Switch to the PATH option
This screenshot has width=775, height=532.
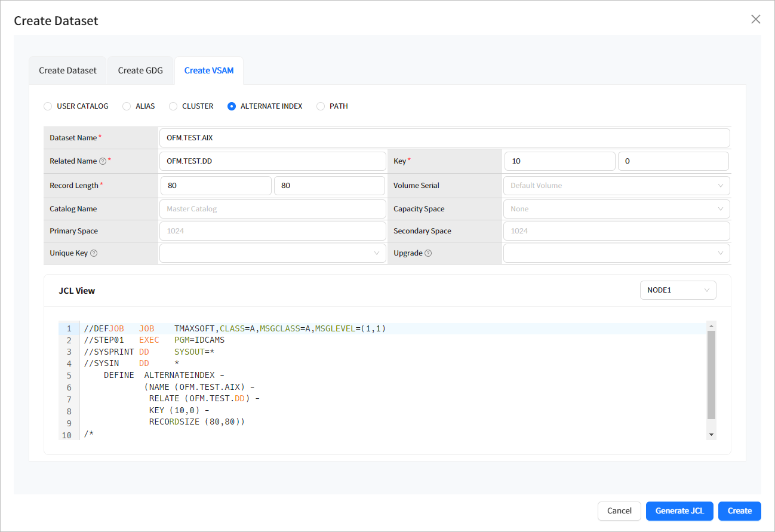320,106
